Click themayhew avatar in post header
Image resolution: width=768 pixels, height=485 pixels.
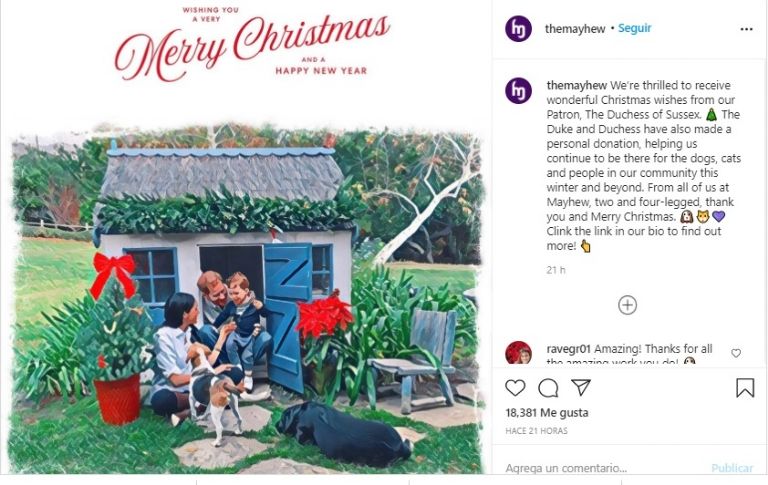point(518,29)
